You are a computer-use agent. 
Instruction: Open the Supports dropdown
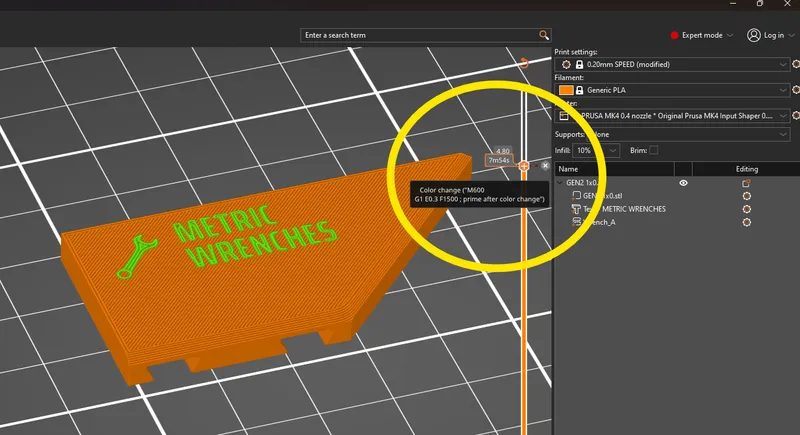click(687, 134)
